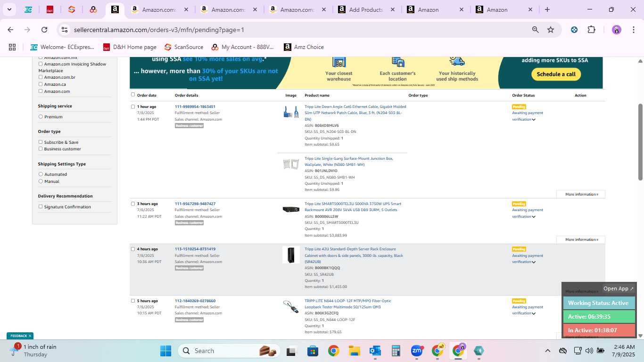Click the Open App overlay button
Viewport: 644px width, 362px height.
[619, 288]
